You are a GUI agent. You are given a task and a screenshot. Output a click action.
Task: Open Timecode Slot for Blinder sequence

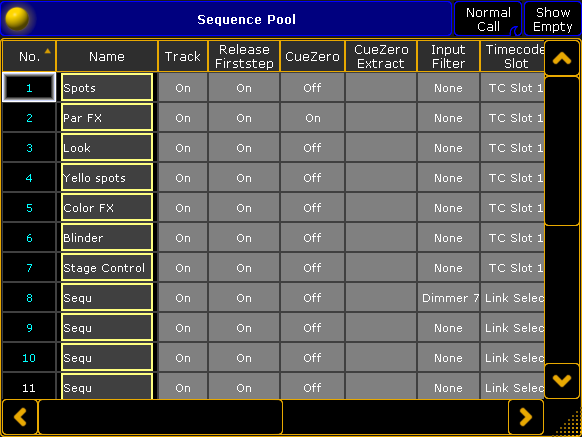tap(512, 238)
